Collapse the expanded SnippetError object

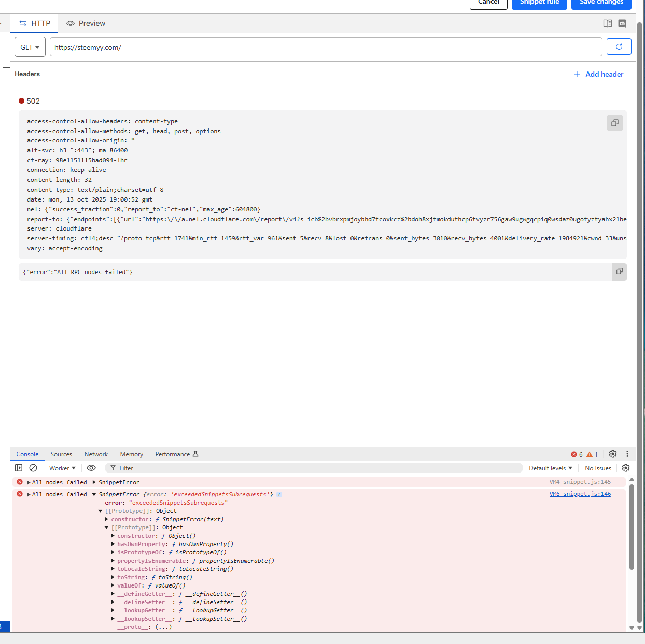tap(94, 494)
